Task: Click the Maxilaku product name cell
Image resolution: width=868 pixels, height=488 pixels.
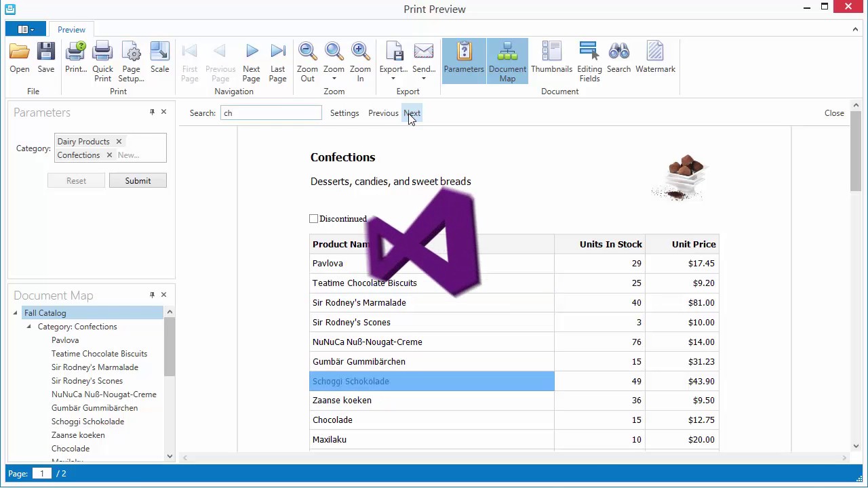Action: coord(432,440)
